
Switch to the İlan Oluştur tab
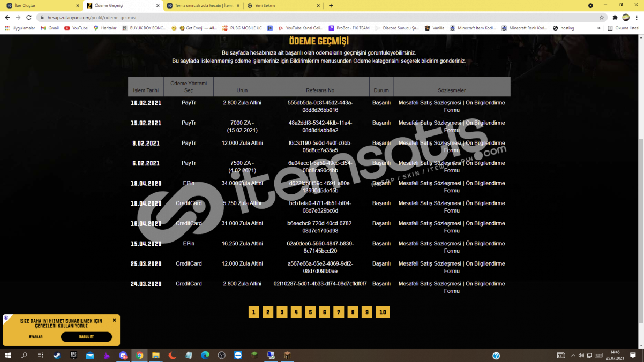pos(41,6)
